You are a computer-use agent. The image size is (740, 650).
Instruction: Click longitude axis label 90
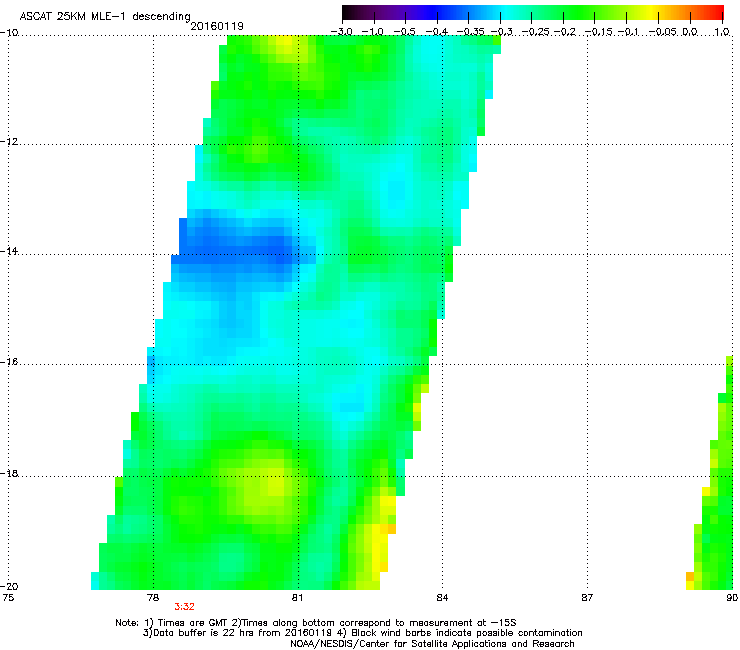[732, 598]
